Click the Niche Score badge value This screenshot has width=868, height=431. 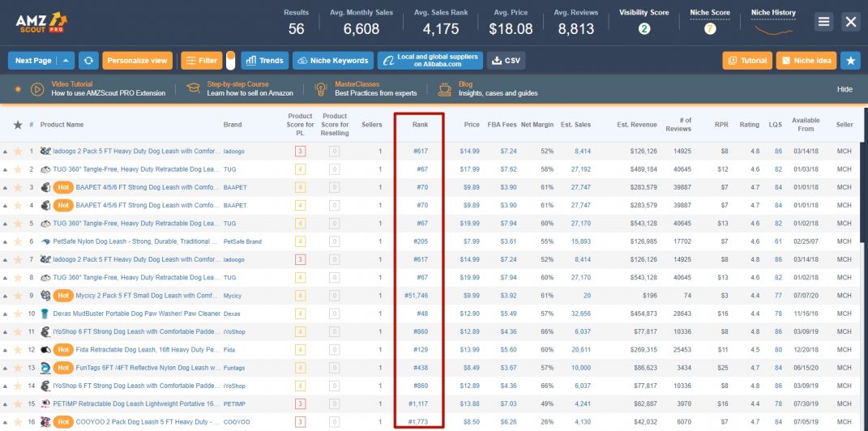coord(710,29)
